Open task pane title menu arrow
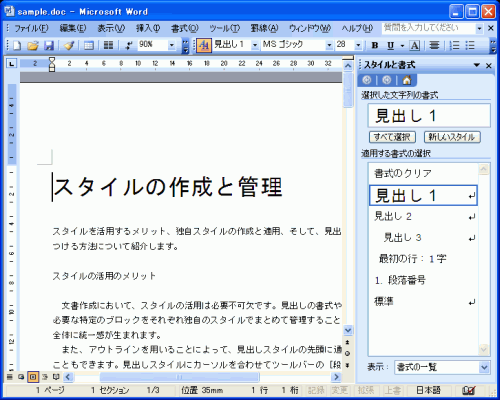Screen dimensions: 500x400 (x=477, y=65)
